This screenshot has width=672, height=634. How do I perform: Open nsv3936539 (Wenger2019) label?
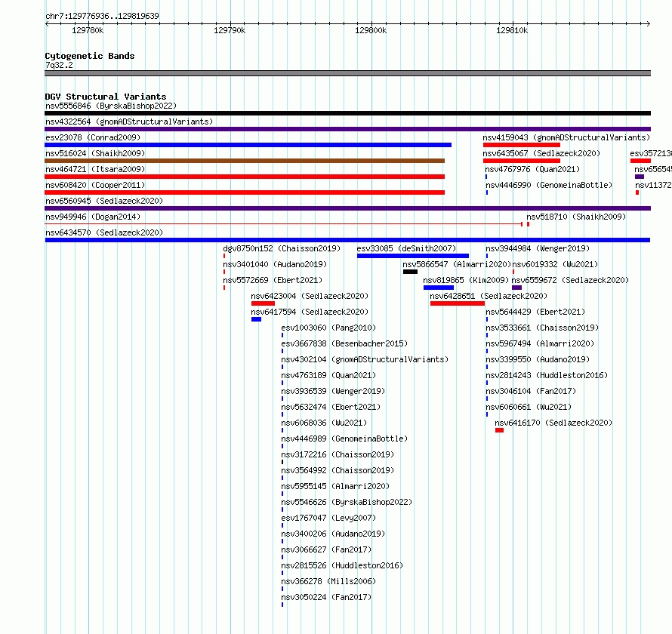tap(333, 391)
